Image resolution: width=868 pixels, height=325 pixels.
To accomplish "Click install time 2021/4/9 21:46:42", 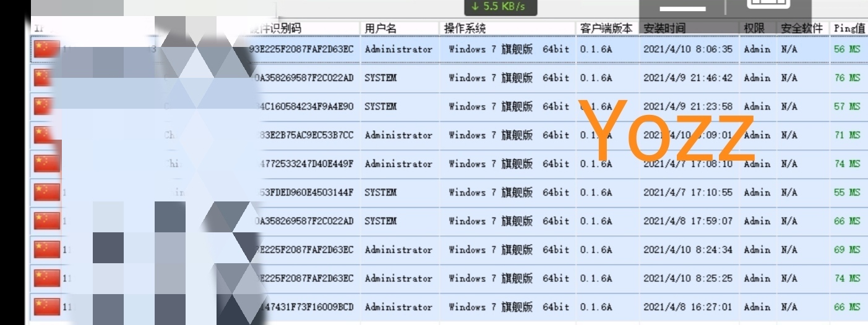I will coord(688,78).
